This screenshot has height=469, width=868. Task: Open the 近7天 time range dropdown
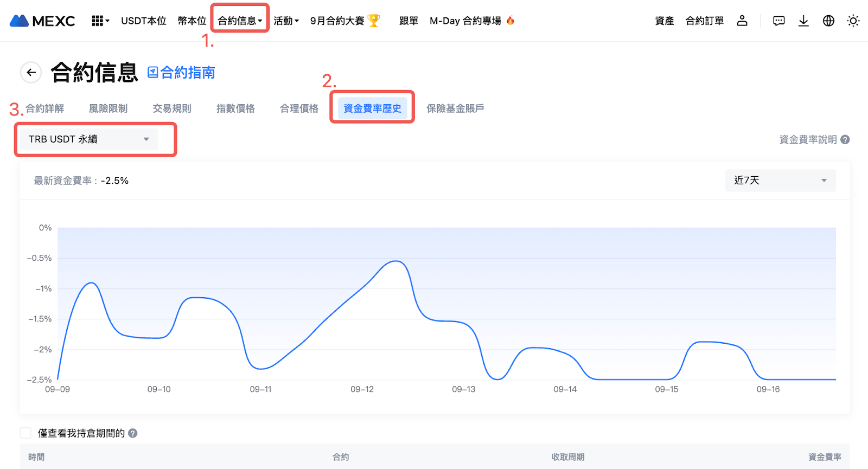[780, 181]
